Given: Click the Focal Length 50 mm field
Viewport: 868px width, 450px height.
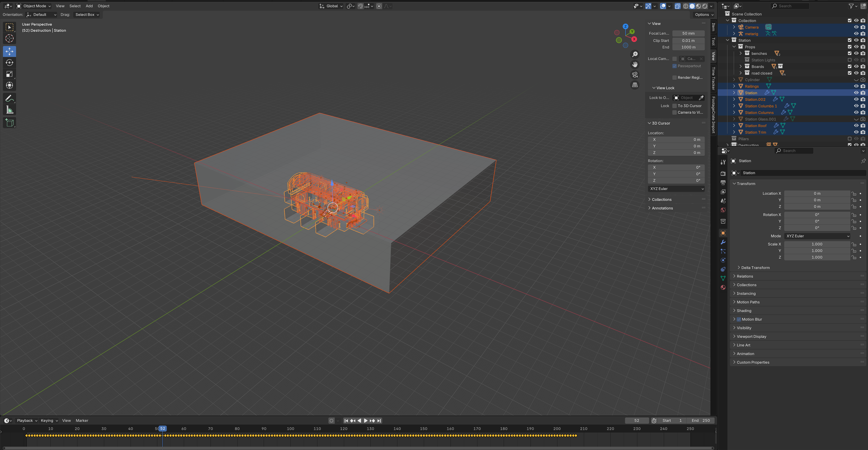Looking at the screenshot, I should pos(688,33).
